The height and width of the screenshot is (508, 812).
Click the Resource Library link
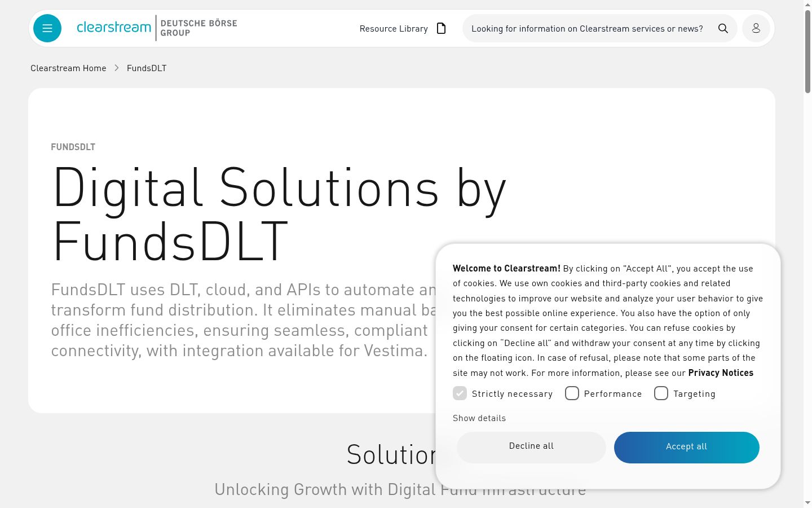pyautogui.click(x=394, y=29)
